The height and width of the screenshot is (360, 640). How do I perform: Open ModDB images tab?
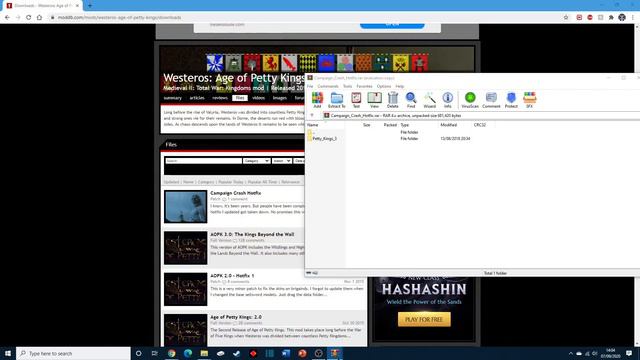[280, 98]
